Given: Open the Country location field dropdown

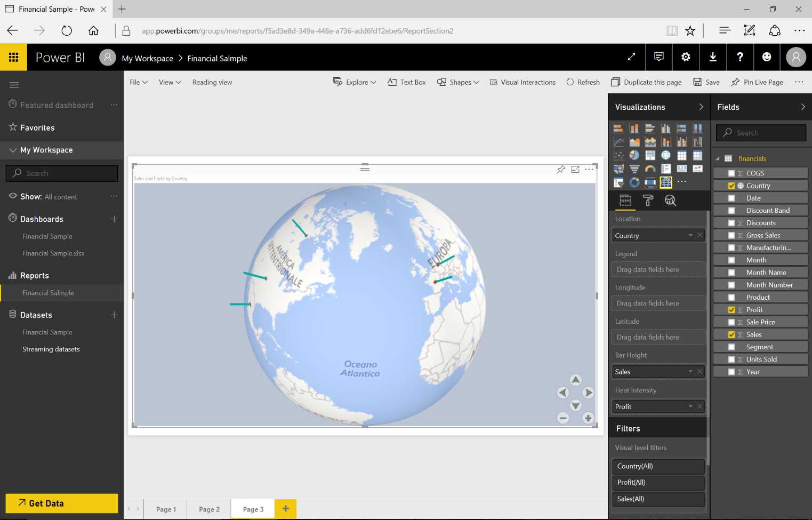Looking at the screenshot, I should (690, 235).
